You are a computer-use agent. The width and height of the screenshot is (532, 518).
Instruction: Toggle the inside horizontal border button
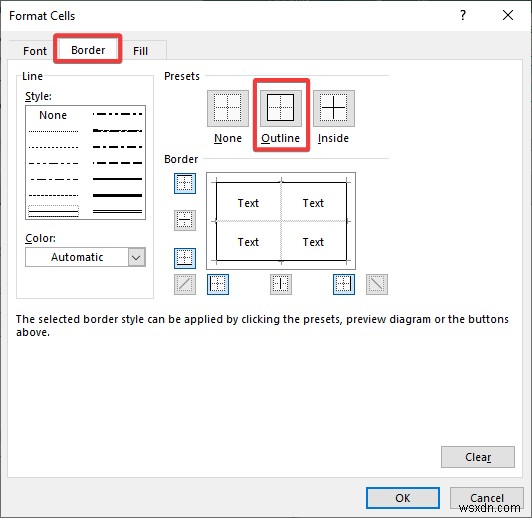[x=185, y=220]
